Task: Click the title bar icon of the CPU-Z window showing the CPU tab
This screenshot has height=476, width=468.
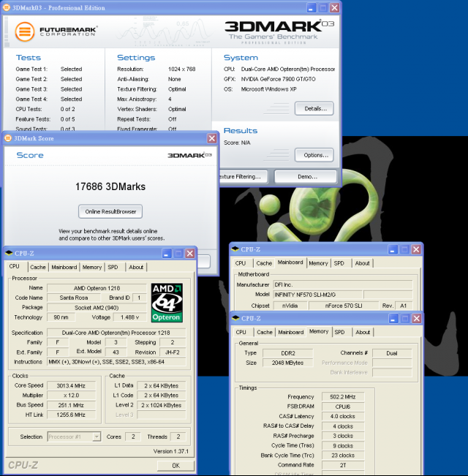Action: pos(9,253)
